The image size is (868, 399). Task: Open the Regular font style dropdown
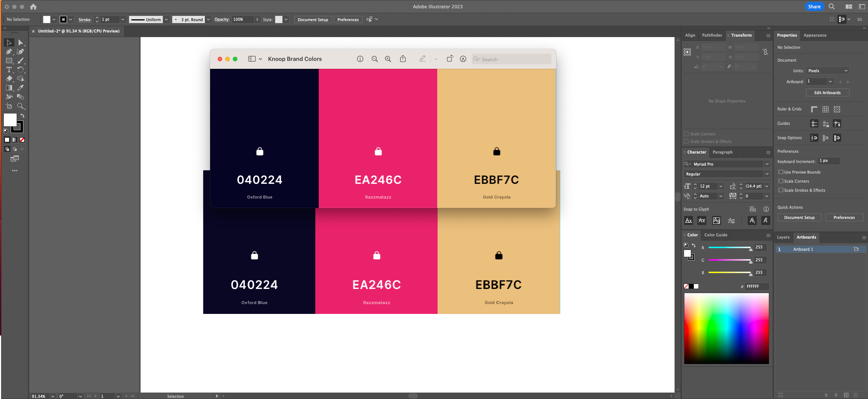(x=767, y=174)
